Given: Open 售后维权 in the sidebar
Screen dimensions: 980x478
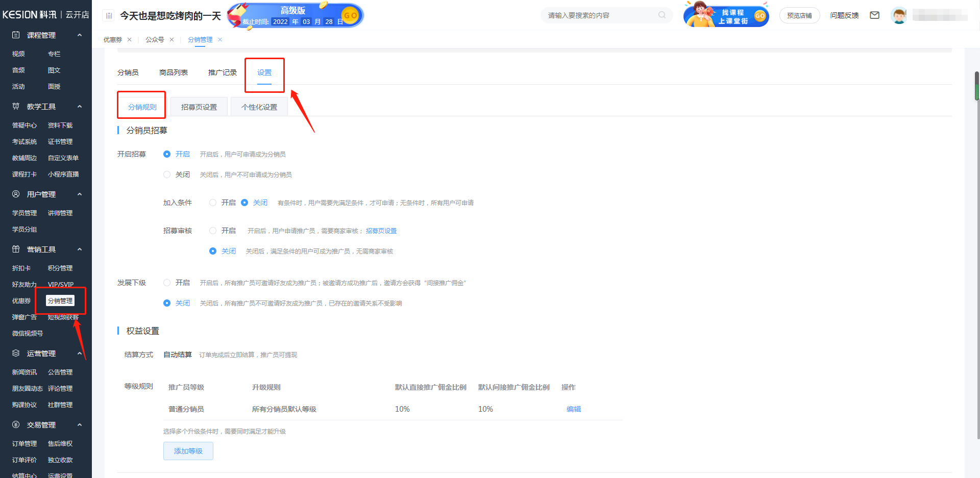Looking at the screenshot, I should point(60,444).
